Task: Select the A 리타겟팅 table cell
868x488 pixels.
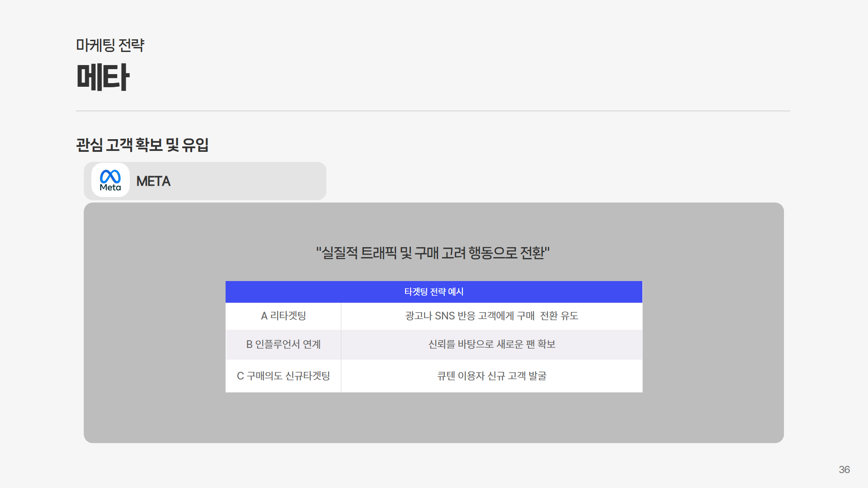Action: click(x=283, y=316)
